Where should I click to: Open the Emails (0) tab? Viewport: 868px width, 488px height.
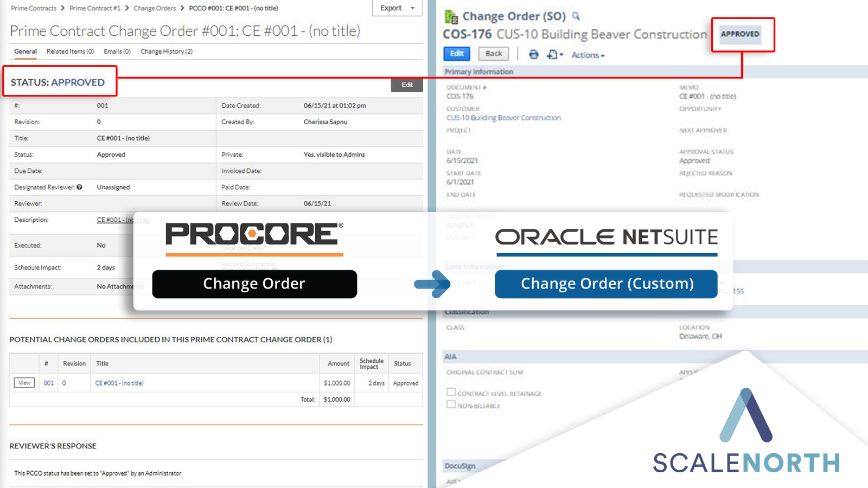[x=117, y=52]
